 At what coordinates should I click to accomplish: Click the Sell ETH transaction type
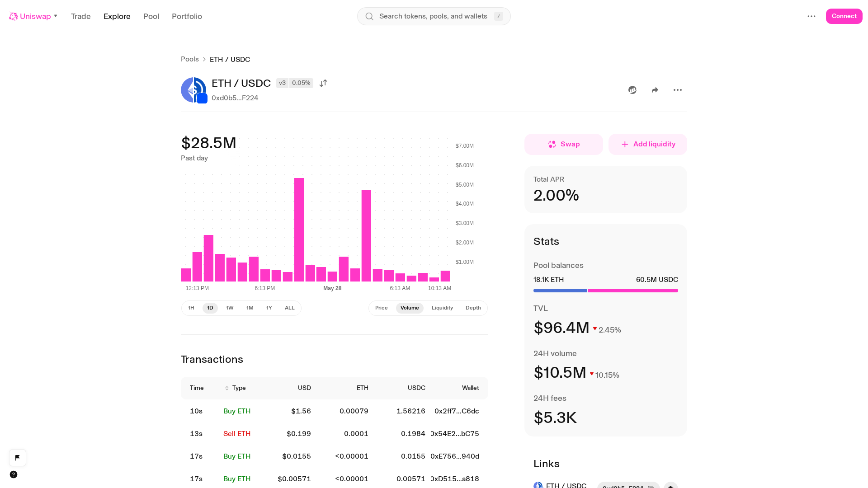[237, 434]
